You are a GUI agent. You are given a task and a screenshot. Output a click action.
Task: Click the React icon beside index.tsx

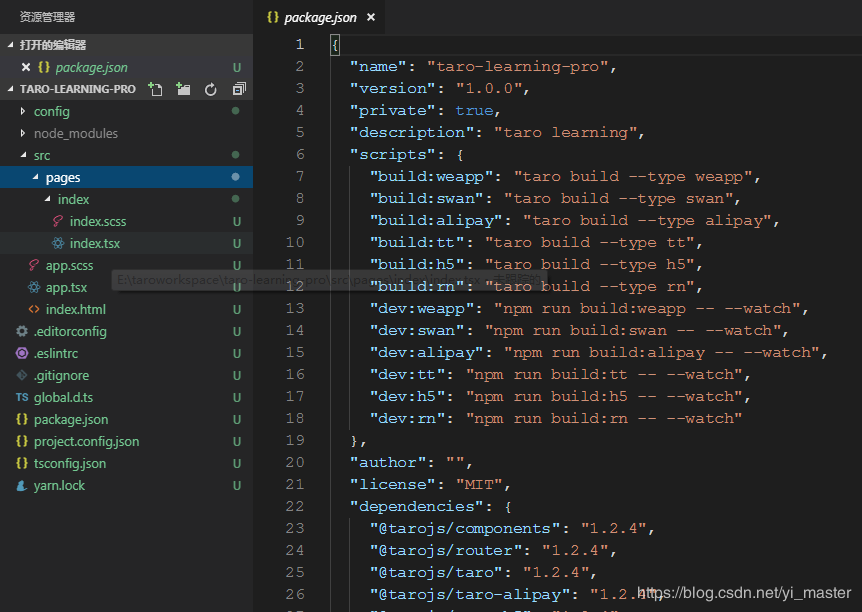click(59, 243)
